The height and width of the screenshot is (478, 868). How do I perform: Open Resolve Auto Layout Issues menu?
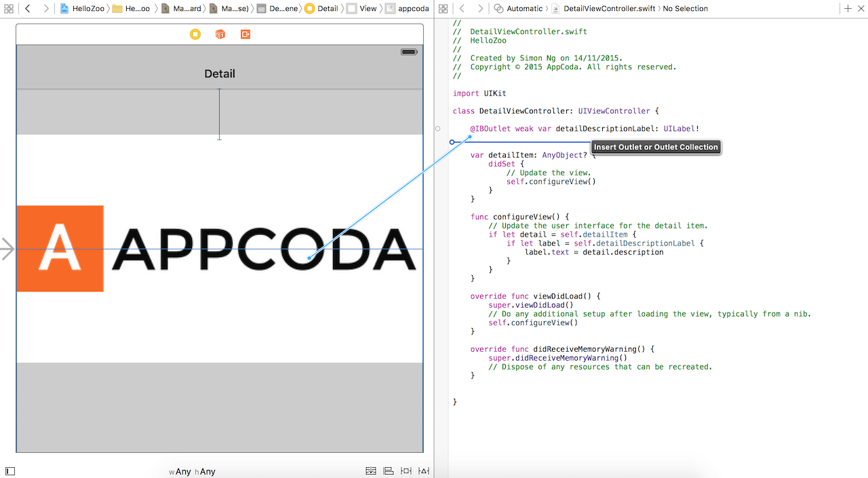coord(424,471)
